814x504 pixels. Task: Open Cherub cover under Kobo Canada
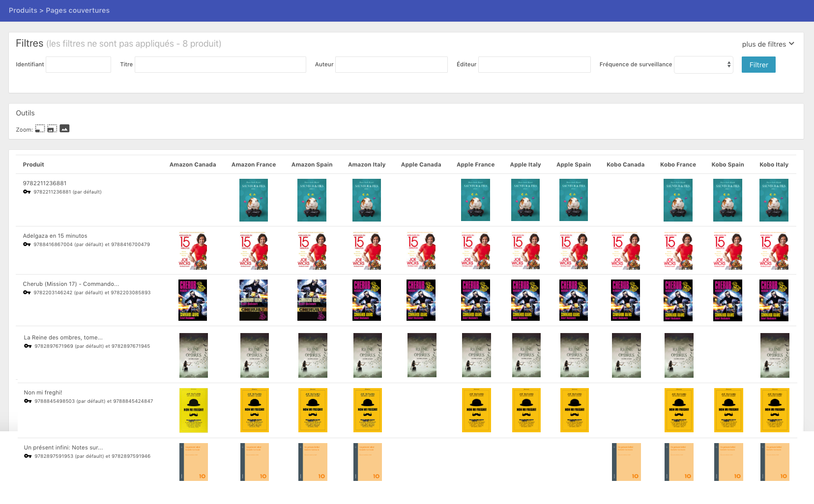click(626, 300)
